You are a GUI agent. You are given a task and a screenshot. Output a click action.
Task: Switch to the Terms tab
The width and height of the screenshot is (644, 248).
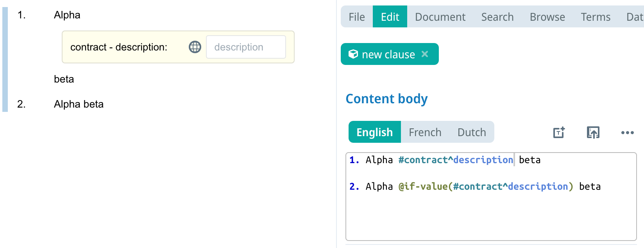(x=595, y=17)
